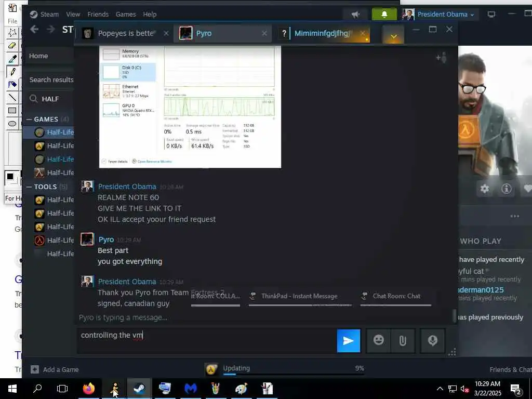Open Friends & Chat
532x399 pixels.
coord(511,369)
